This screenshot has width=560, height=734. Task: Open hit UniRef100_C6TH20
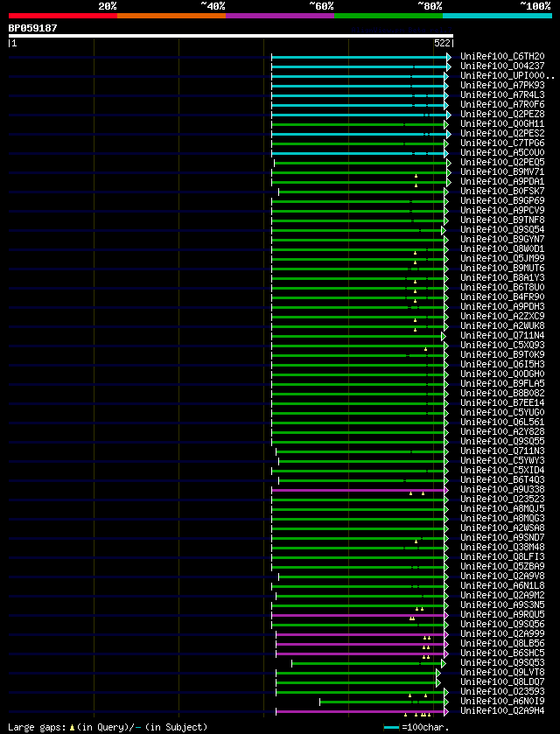502,57
